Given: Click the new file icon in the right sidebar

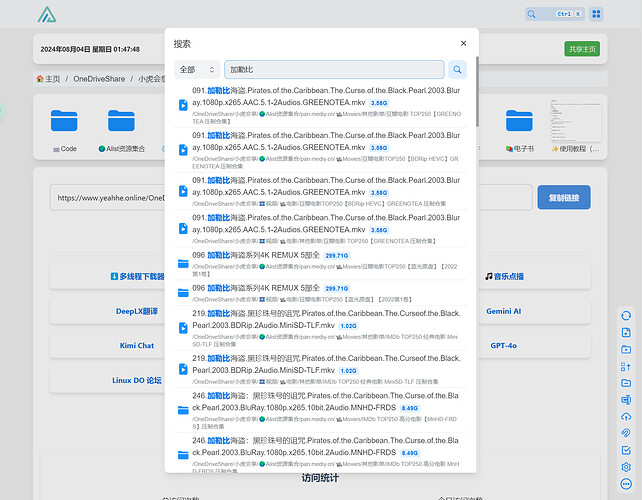Looking at the screenshot, I should tap(626, 333).
